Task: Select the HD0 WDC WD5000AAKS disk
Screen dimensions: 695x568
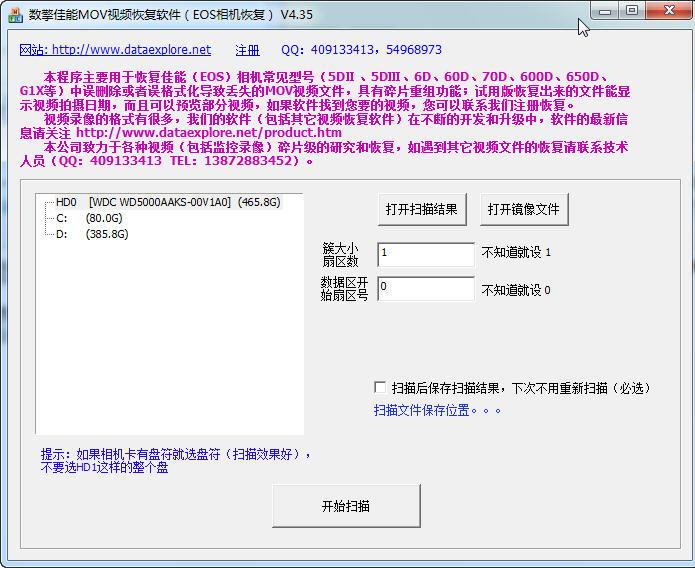Action: 168,202
